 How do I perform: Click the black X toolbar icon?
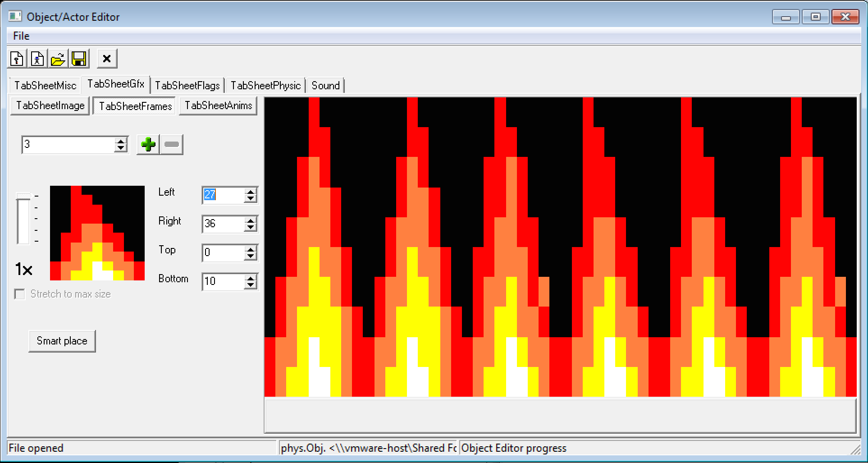coord(107,59)
